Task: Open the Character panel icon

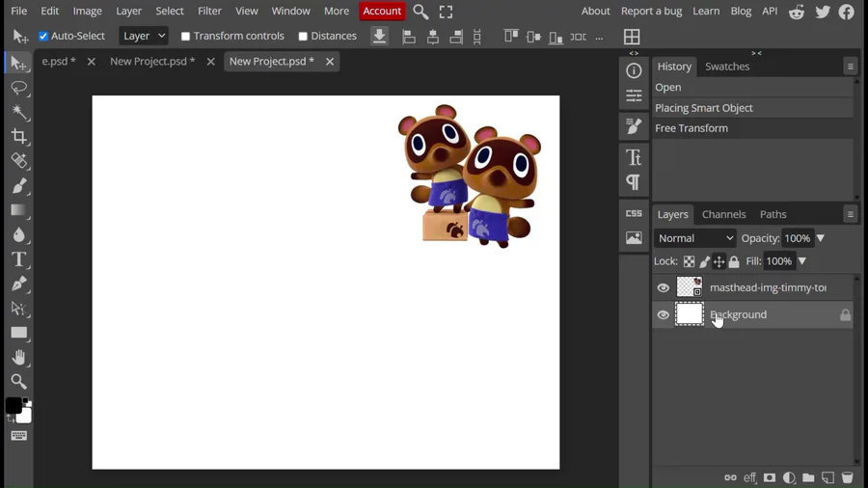Action: tap(634, 158)
